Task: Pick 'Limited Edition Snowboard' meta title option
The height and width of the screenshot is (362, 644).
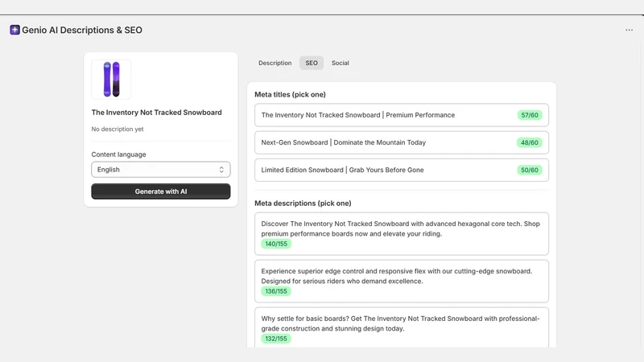Action: point(401,170)
